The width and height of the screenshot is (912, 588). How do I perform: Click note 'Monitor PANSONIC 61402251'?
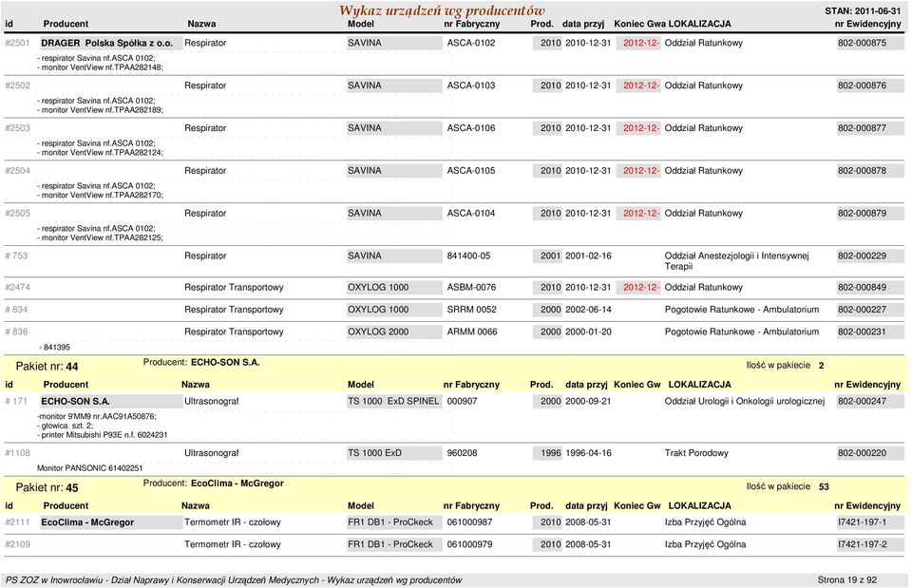pos(89,468)
